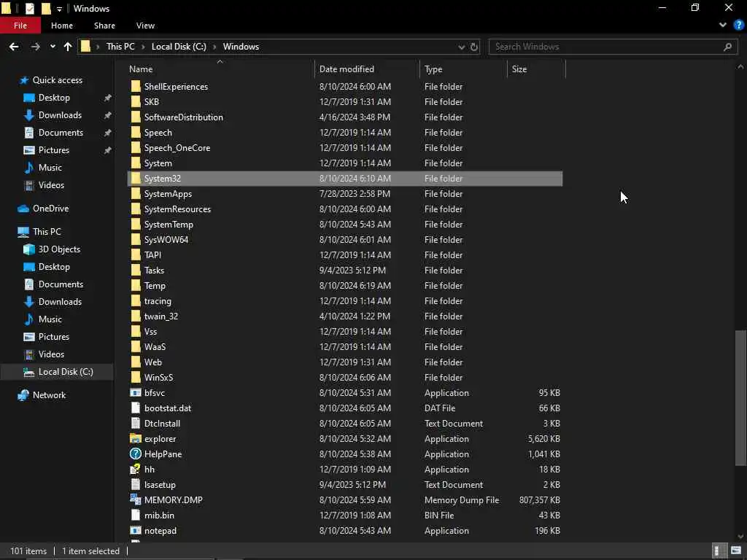Refresh the Windows folder view

474,47
